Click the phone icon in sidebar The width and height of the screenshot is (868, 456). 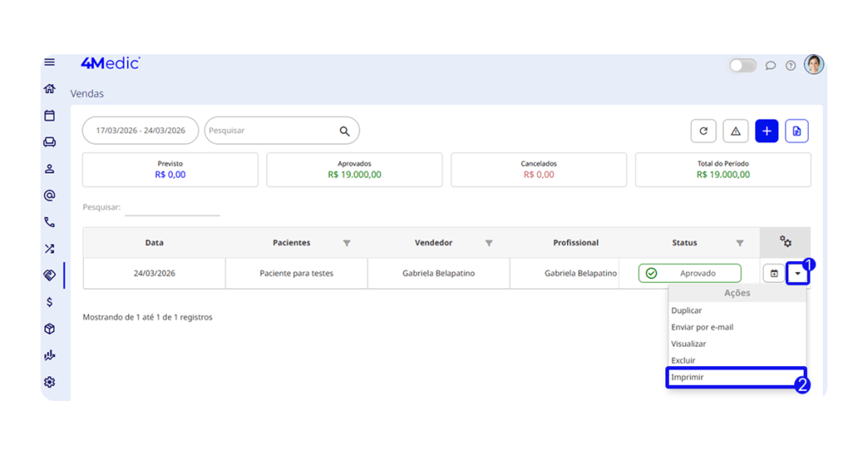coord(49,222)
